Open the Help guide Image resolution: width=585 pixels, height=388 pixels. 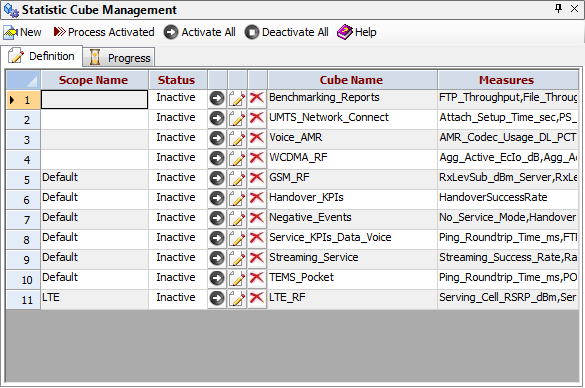tap(357, 32)
